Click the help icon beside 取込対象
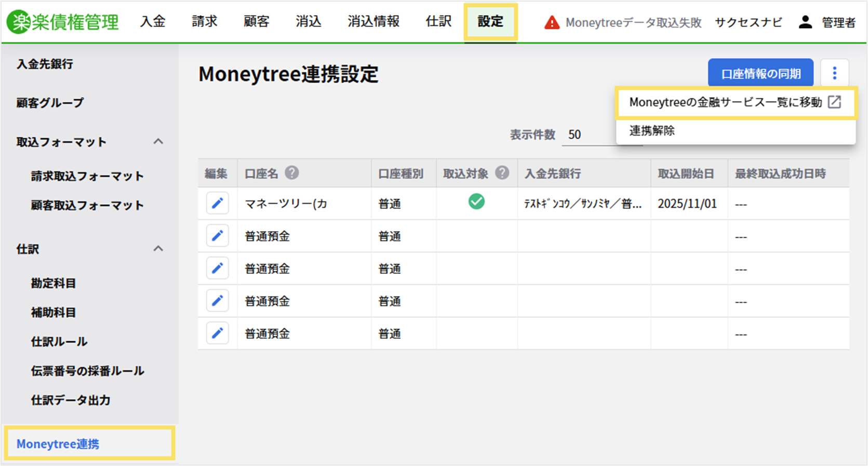 pos(502,173)
